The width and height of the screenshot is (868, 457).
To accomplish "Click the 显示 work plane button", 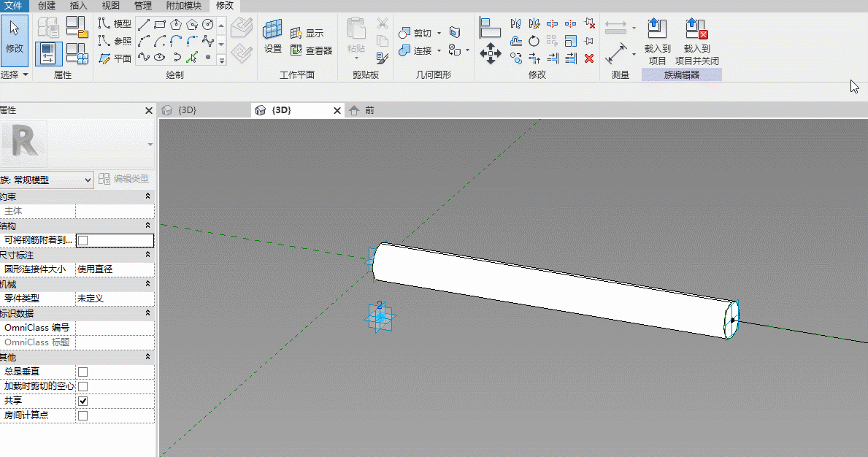I will 307,33.
